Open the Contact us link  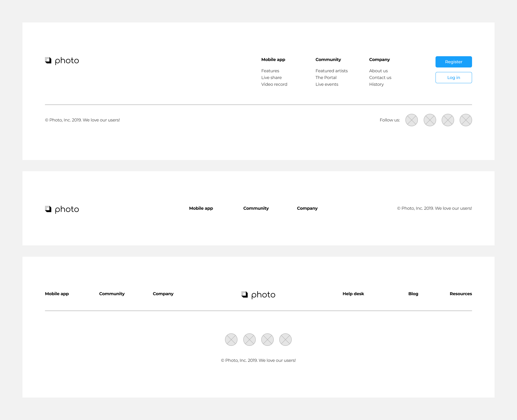coord(380,77)
